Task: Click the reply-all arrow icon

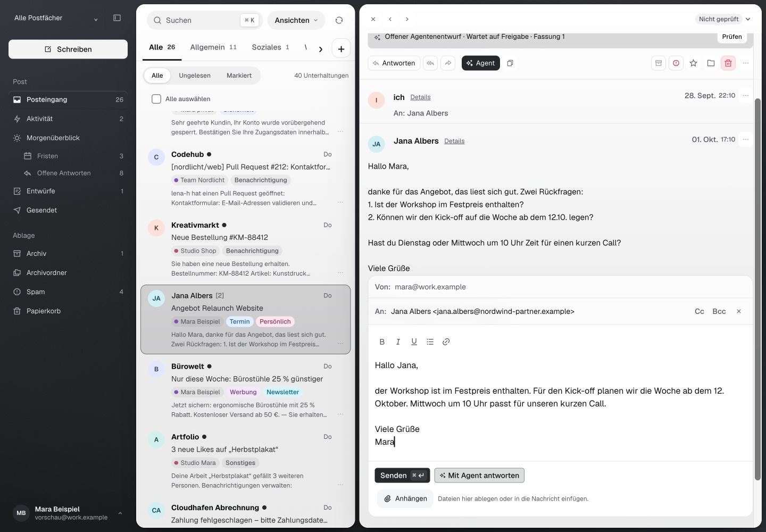Action: 430,63
